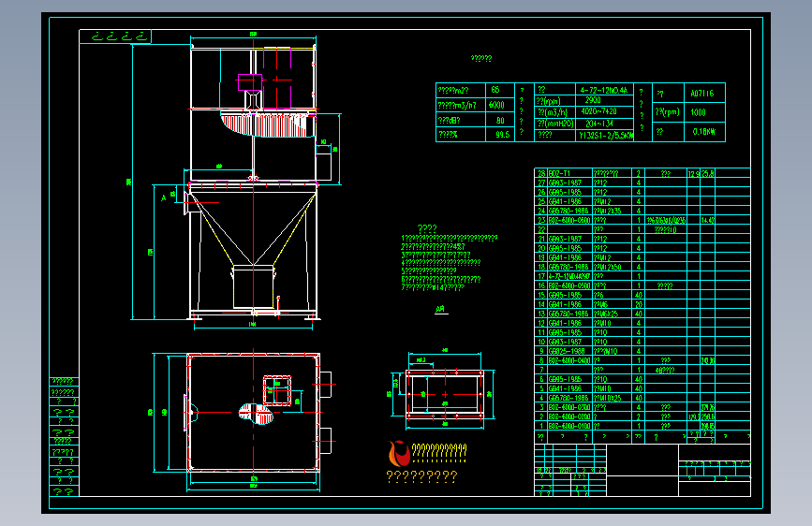Image resolution: width=812 pixels, height=526 pixels.
Task: Click the flame logo icon
Action: point(399,454)
